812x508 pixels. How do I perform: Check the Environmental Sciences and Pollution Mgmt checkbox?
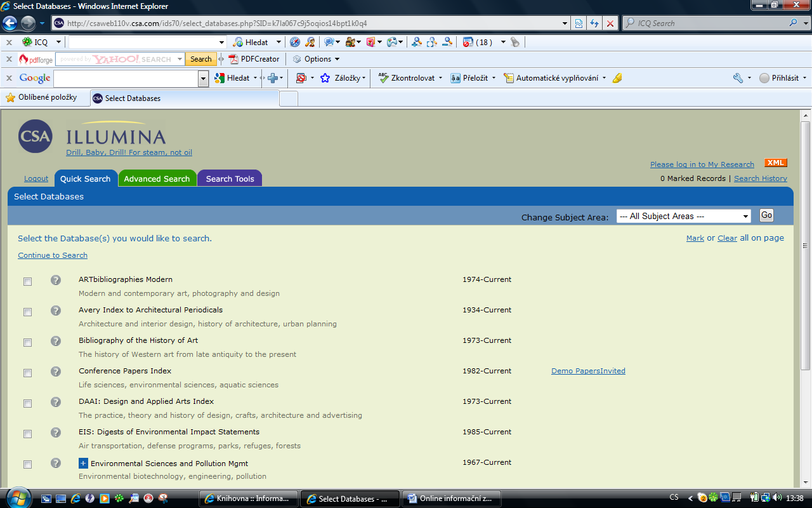click(27, 464)
